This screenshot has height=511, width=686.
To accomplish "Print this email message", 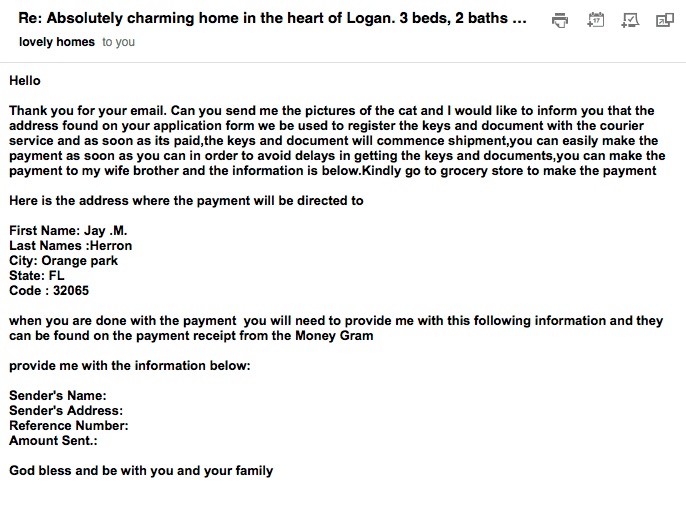I will point(560,20).
